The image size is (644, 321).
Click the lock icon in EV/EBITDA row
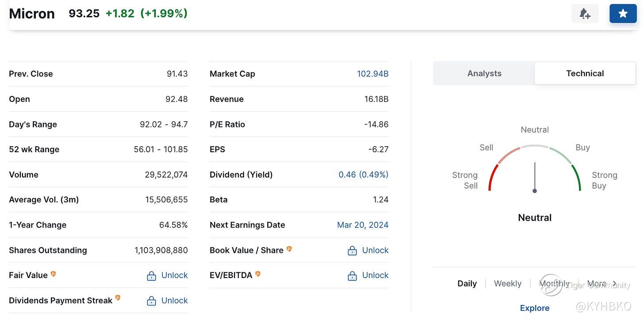coord(352,276)
